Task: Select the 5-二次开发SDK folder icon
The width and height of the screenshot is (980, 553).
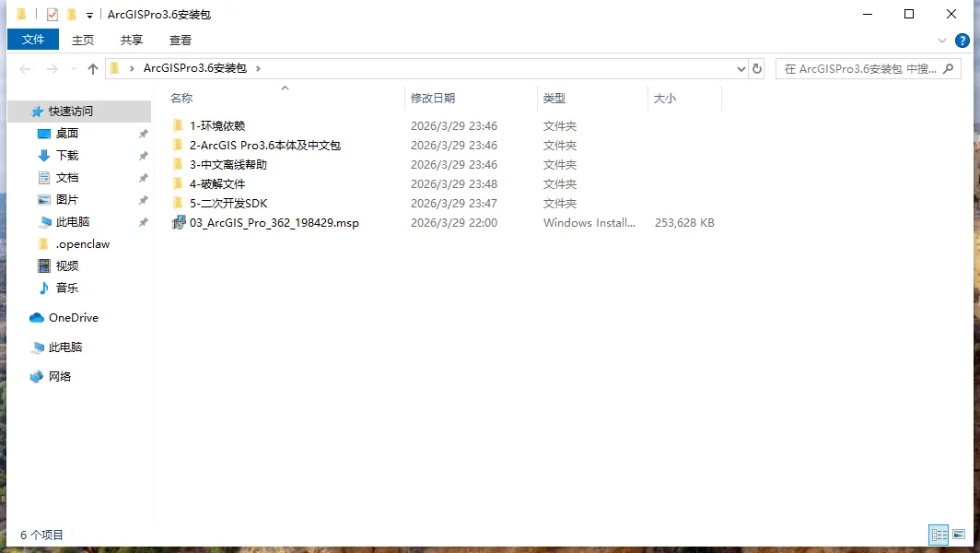Action: [178, 204]
